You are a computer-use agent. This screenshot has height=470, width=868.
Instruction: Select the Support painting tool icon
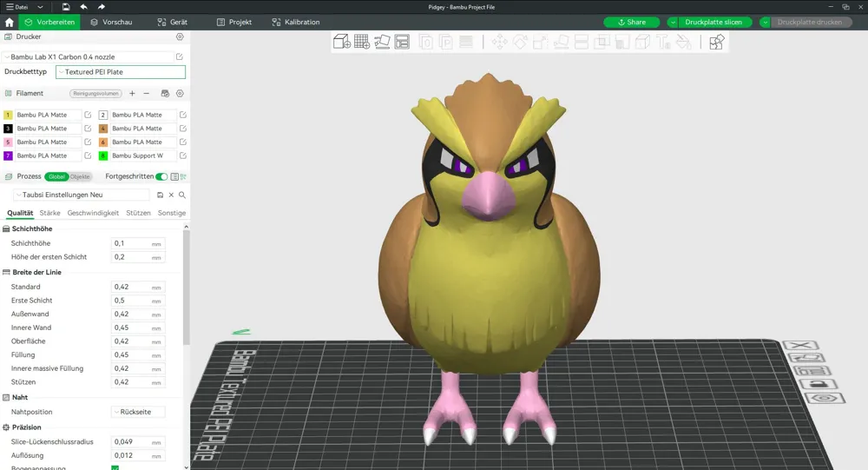click(x=622, y=42)
